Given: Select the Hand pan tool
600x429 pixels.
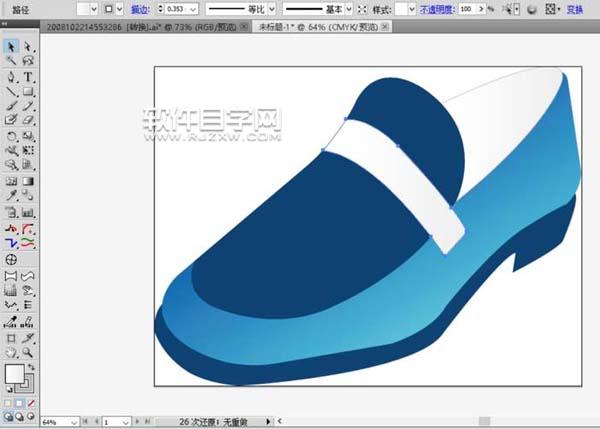Looking at the screenshot, I should (11, 352).
